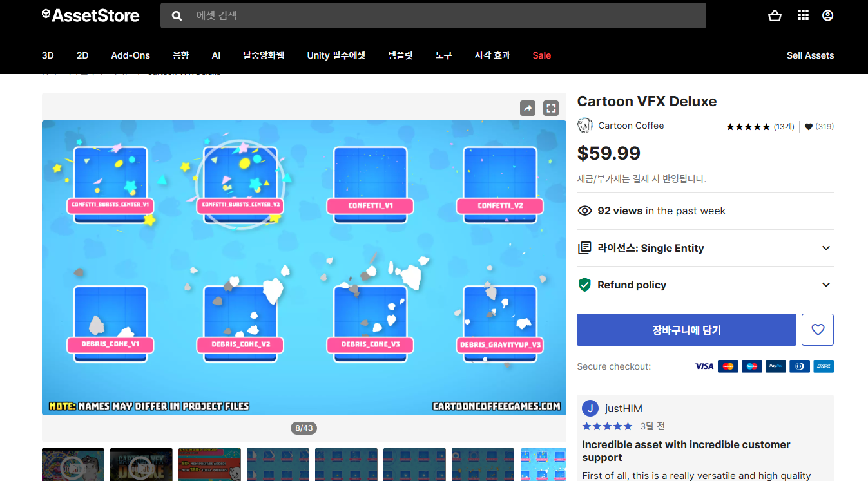Click the eye views icon
Viewport: 868px width, 481px height.
click(x=584, y=211)
